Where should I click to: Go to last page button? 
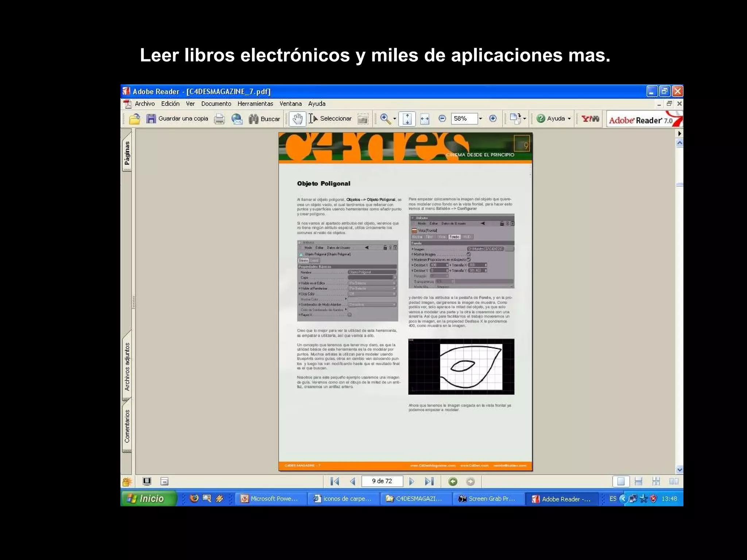pos(429,481)
